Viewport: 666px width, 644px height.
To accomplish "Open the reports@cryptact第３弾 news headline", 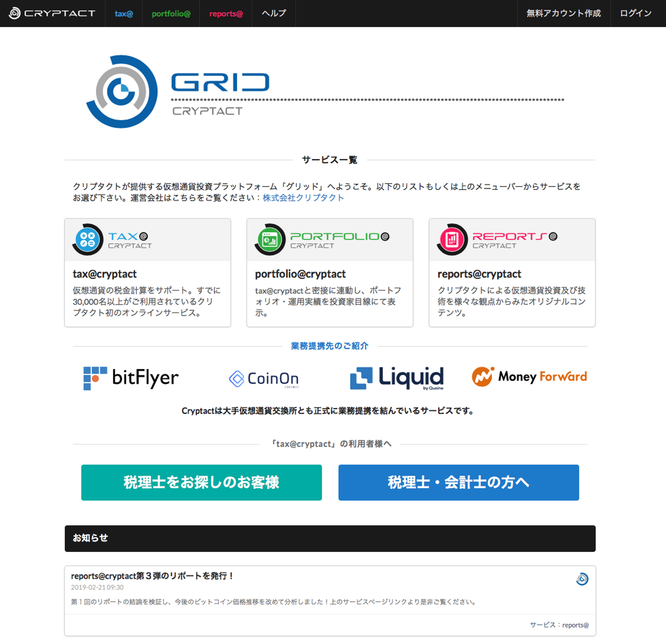I will point(152,576).
